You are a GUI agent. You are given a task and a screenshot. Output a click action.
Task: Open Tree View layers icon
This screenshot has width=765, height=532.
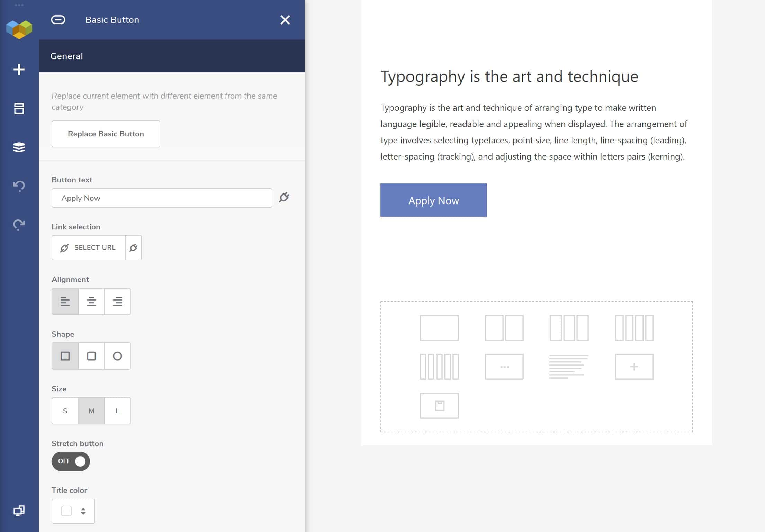point(19,147)
